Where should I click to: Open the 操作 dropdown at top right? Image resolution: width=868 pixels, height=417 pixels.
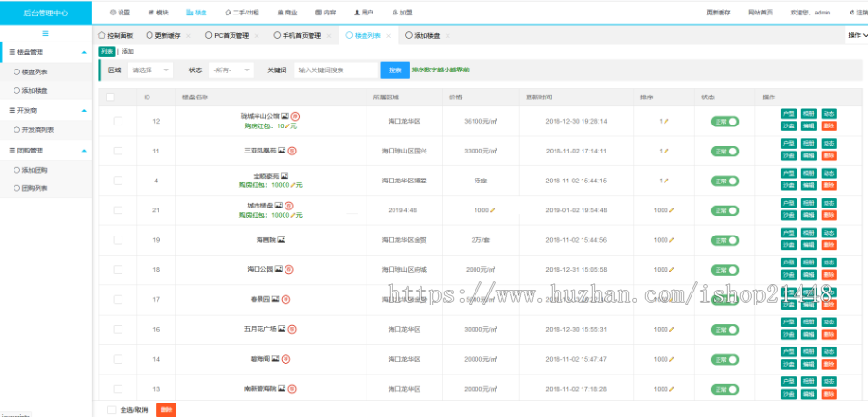pos(857,35)
